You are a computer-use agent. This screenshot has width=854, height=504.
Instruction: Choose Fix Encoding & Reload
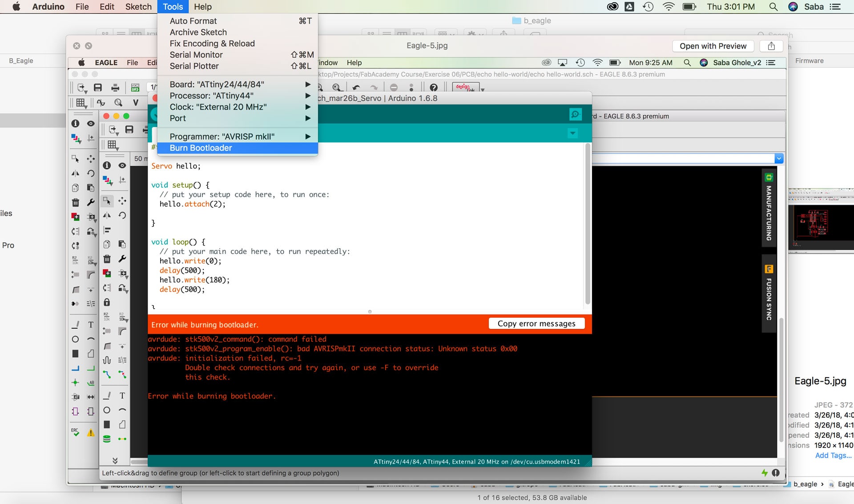(x=238, y=44)
